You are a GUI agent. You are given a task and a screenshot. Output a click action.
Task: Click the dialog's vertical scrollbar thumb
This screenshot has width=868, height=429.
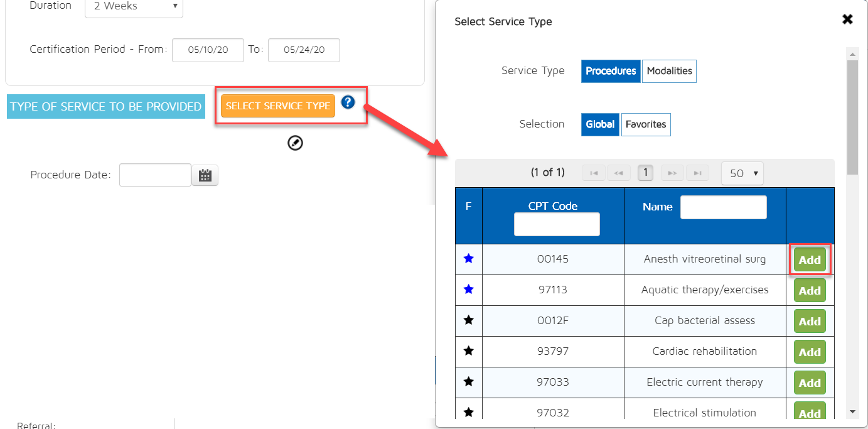tap(852, 116)
